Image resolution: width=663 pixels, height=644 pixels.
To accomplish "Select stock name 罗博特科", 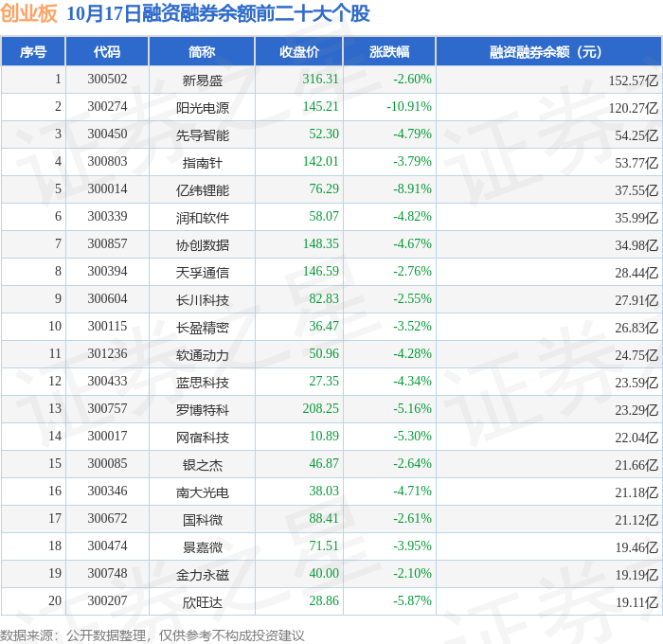I will point(202,410).
